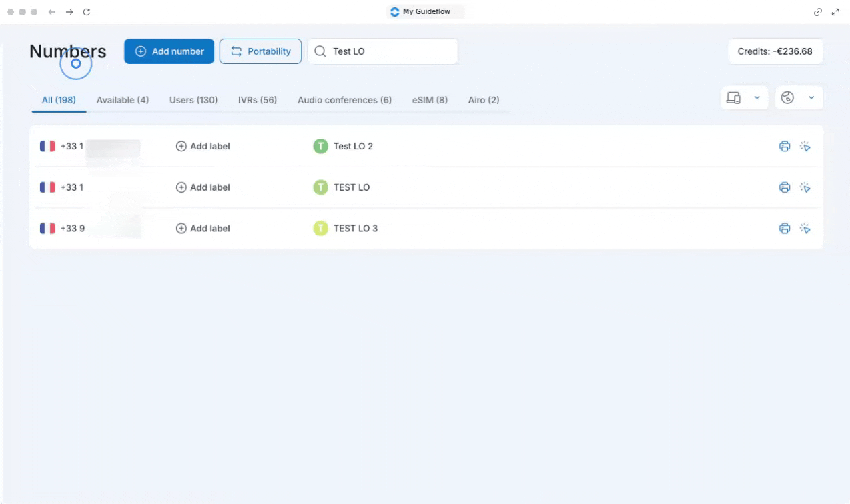
Task: Click the Portability button
Action: (260, 51)
